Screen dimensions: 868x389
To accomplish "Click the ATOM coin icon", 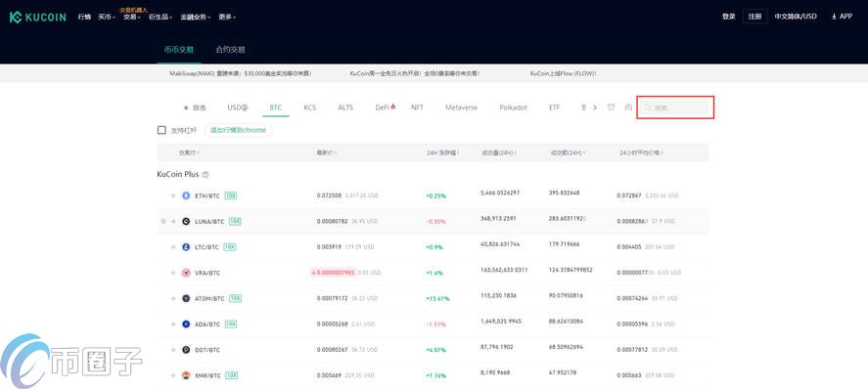I will click(x=186, y=298).
